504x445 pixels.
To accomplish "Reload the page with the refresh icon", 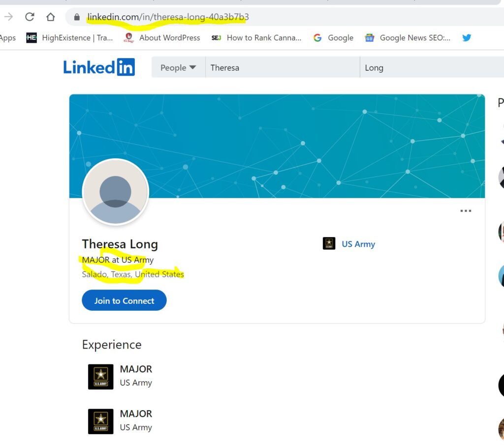I will (x=30, y=17).
